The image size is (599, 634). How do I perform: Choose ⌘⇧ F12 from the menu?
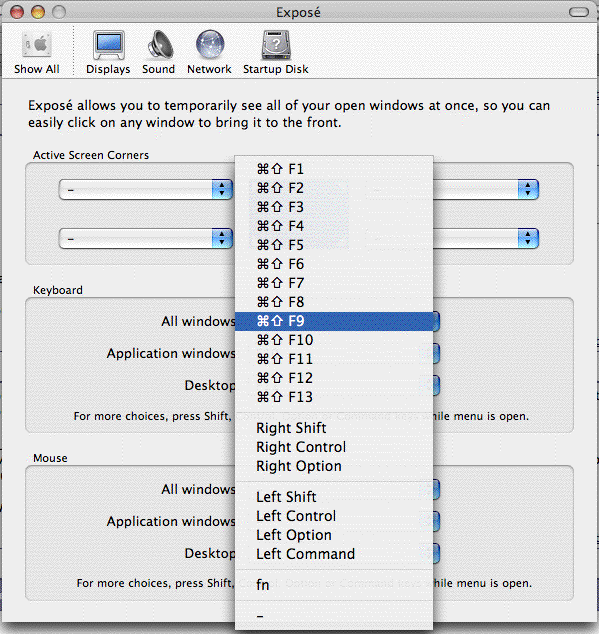(x=334, y=378)
